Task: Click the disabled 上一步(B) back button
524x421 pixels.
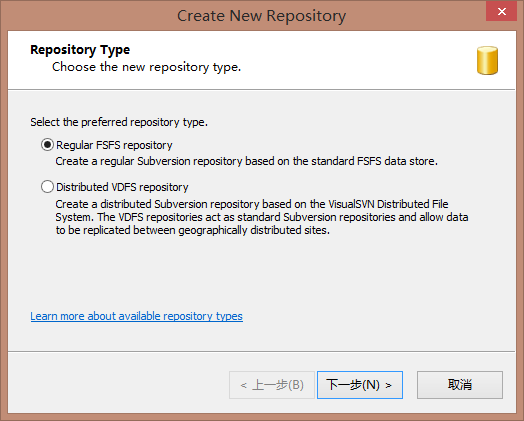Action: (x=272, y=385)
